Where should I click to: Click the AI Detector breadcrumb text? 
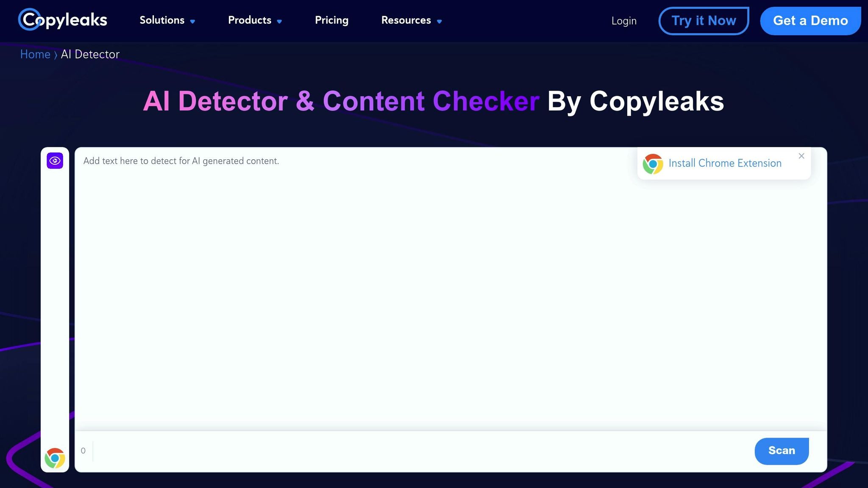[90, 54]
